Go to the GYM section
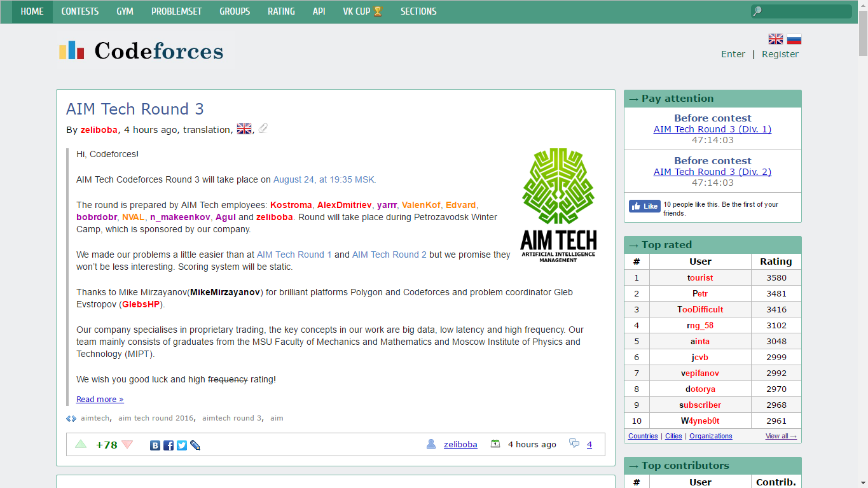The image size is (868, 488). (125, 11)
